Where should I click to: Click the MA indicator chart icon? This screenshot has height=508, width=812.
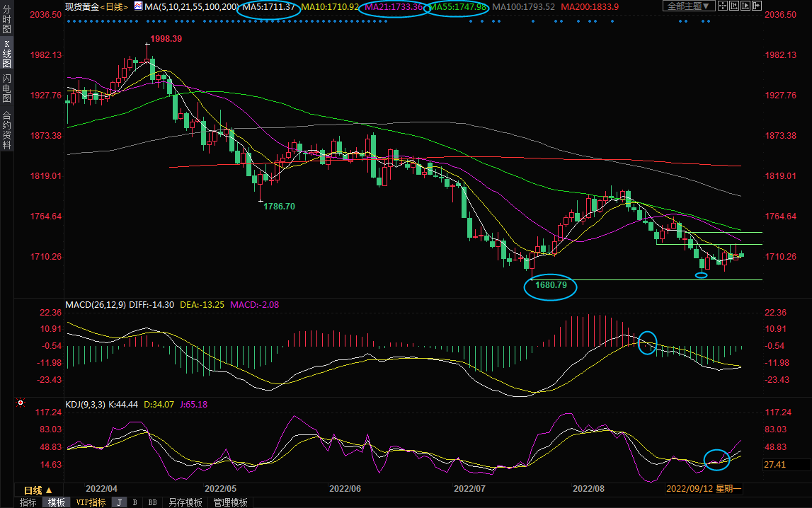138,6
